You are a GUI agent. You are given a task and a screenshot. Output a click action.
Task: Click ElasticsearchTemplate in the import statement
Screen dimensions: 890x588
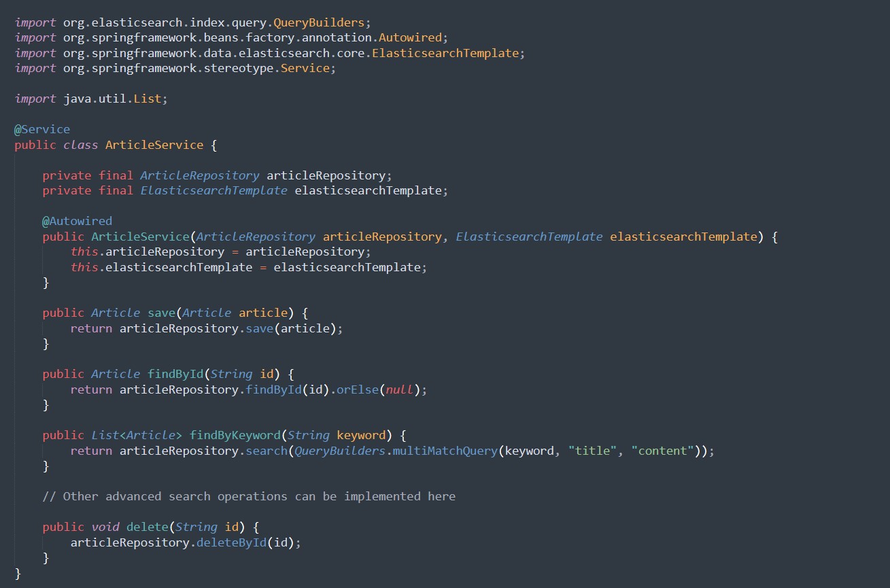pos(449,53)
